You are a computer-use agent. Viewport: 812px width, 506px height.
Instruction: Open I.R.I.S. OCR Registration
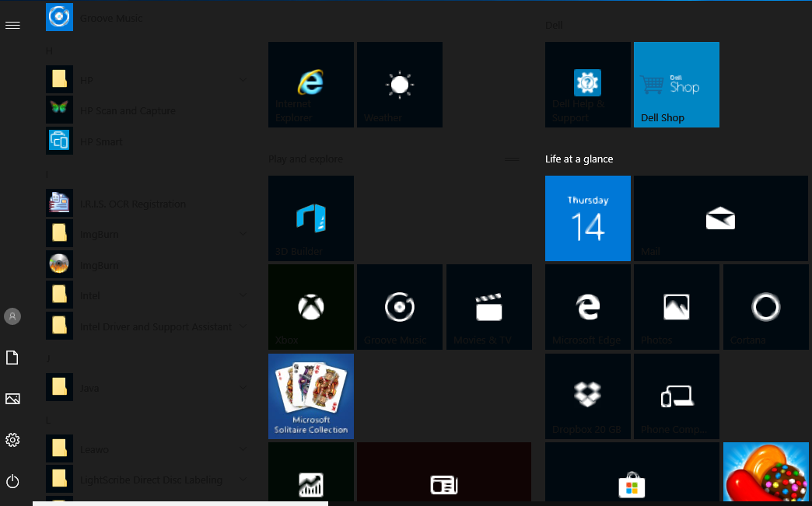click(x=148, y=204)
